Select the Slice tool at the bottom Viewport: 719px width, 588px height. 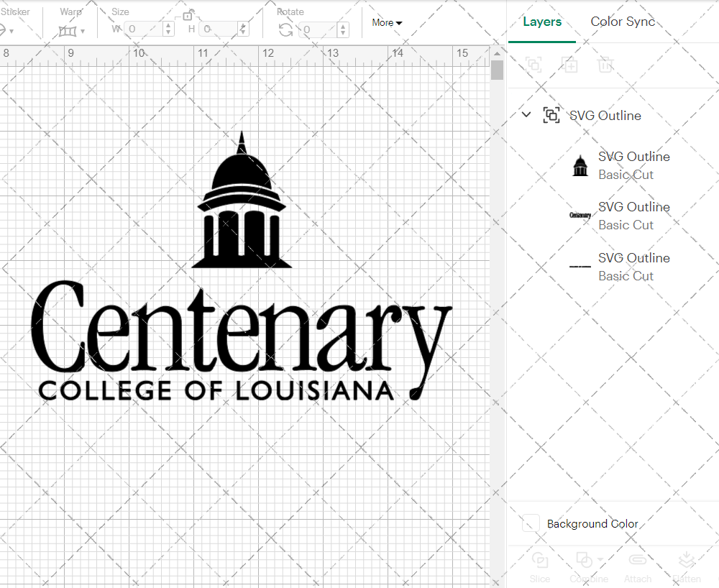pyautogui.click(x=540, y=564)
